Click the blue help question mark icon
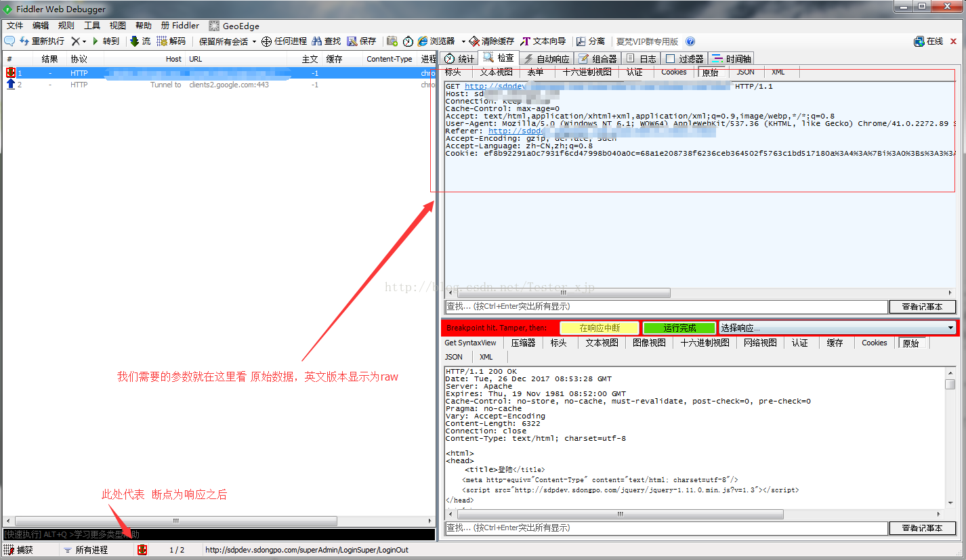This screenshot has width=966, height=560. click(690, 41)
